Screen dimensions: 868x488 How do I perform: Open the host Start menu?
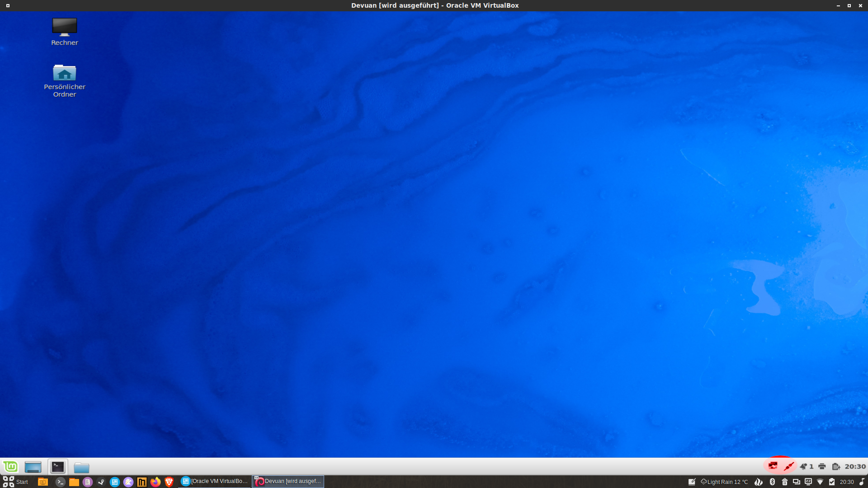click(x=15, y=482)
